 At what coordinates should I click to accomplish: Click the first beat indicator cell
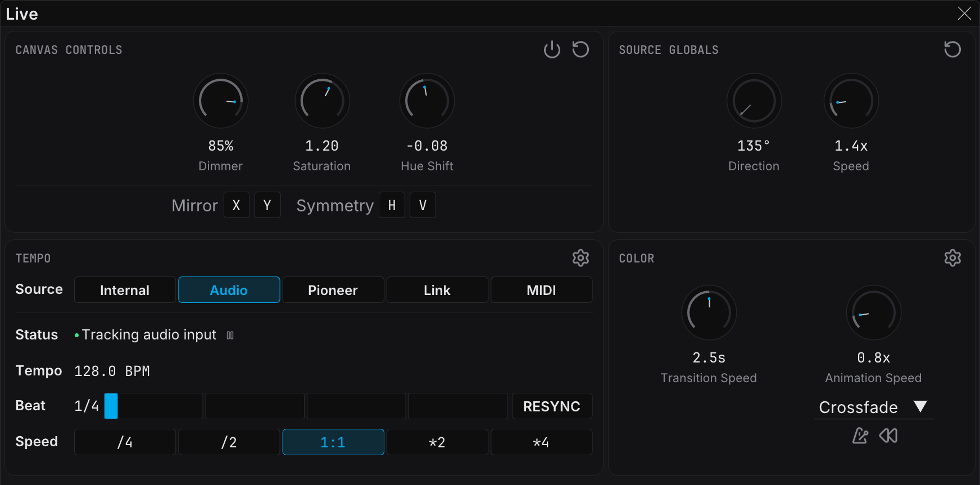pos(153,406)
